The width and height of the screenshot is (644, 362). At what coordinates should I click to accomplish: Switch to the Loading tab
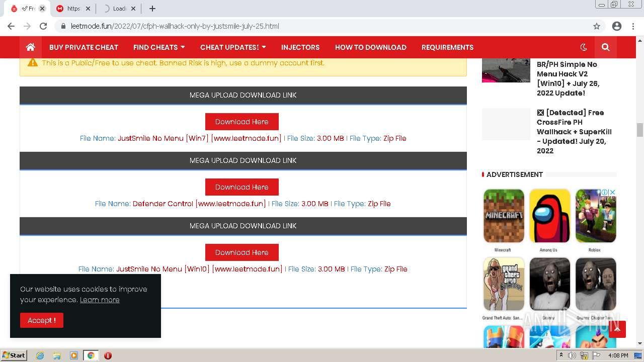pyautogui.click(x=119, y=9)
